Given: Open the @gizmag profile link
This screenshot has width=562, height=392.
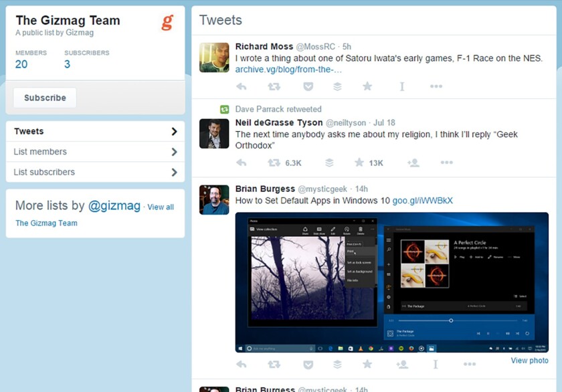Looking at the screenshot, I should (x=114, y=205).
